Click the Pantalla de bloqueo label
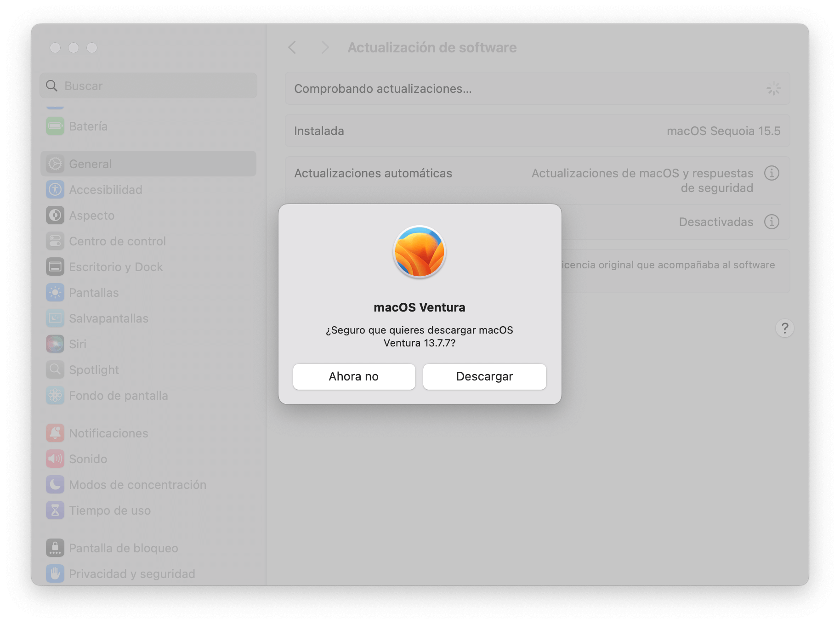Screen dimensions: 840x624 (124, 548)
